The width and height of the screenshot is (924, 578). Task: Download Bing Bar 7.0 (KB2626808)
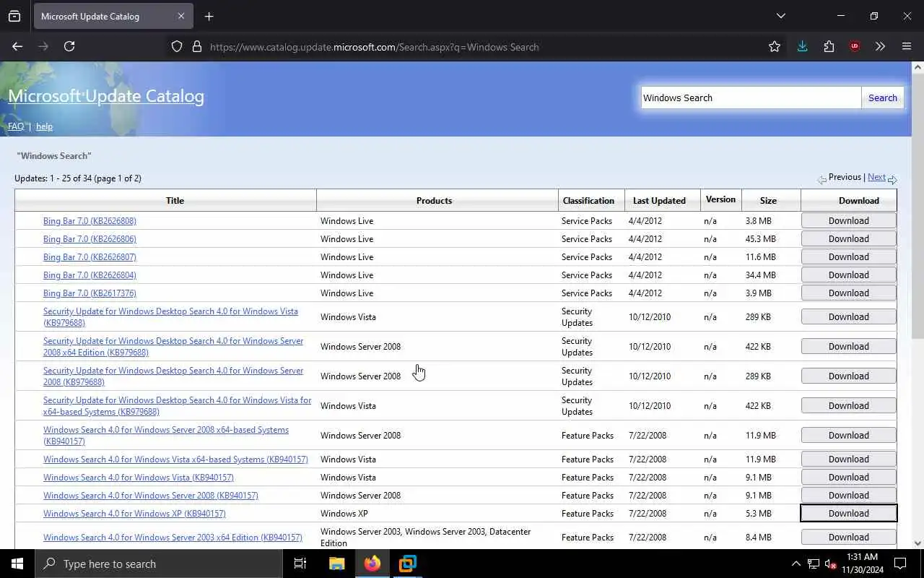[x=848, y=221]
